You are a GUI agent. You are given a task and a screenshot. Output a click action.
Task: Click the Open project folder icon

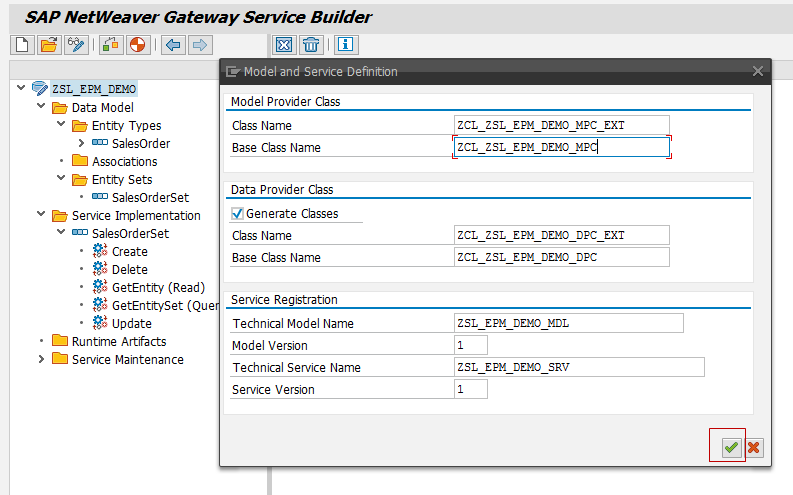(x=48, y=45)
